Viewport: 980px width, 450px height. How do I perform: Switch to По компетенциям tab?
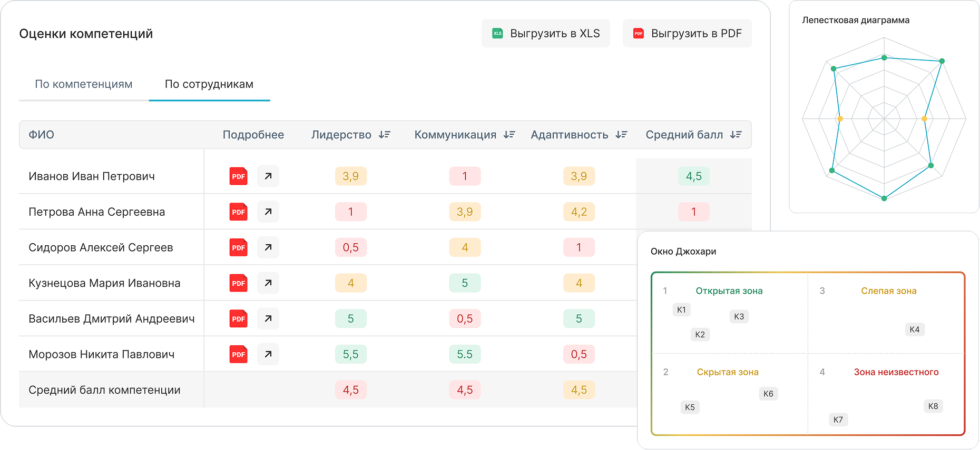click(84, 84)
